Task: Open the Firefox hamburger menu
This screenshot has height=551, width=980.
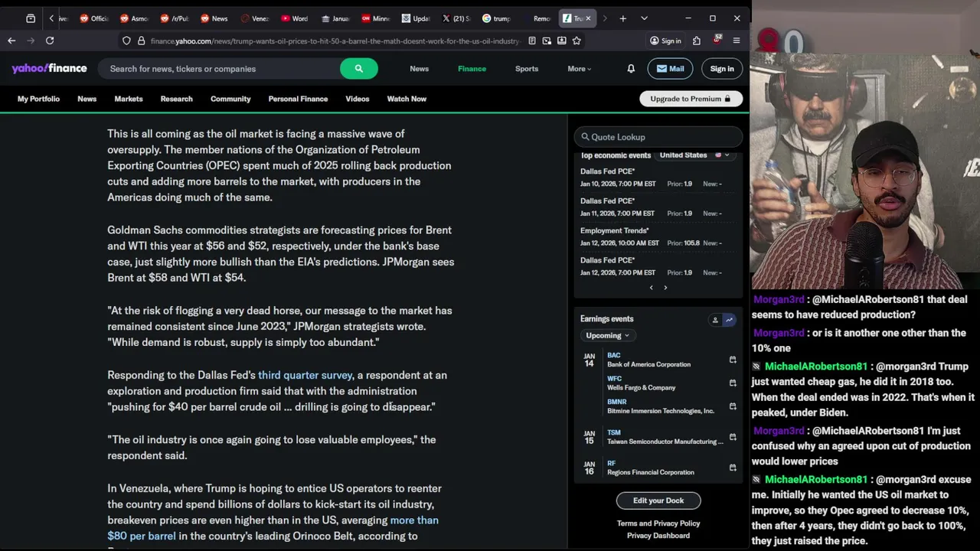Action: (x=737, y=41)
